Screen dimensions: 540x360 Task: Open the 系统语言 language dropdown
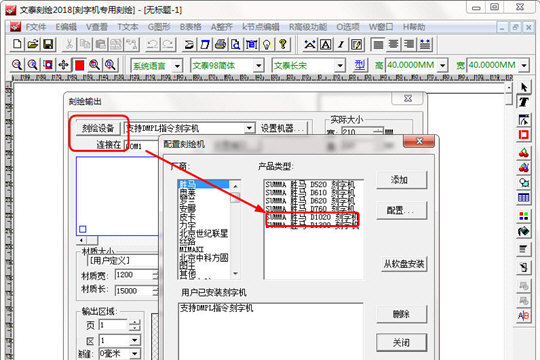tap(177, 65)
